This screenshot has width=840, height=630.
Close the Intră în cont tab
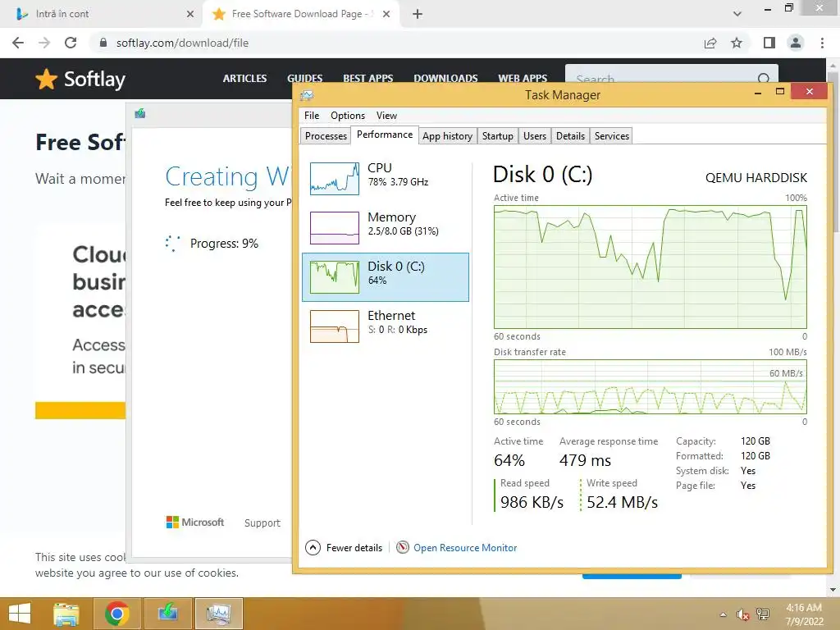pyautogui.click(x=190, y=14)
